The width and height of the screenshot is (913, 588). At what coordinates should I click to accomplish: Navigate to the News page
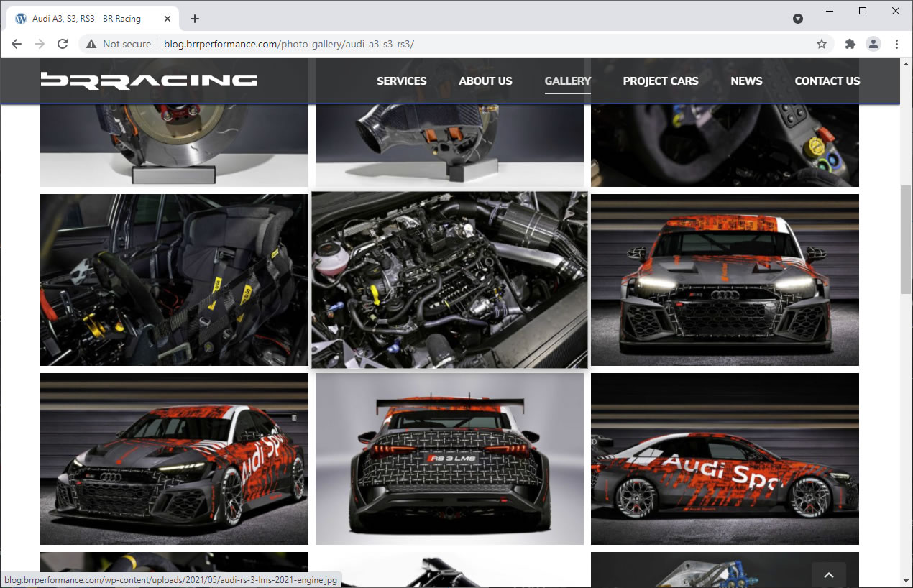(x=746, y=81)
